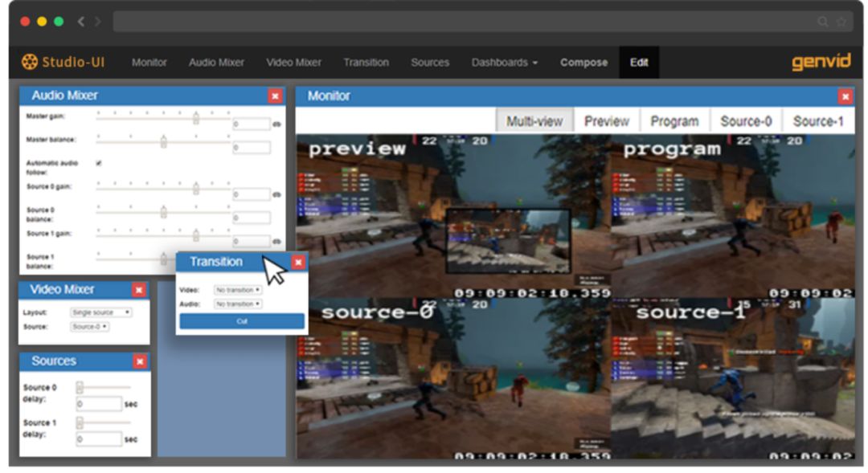Click the genvid brand logo

click(x=821, y=61)
